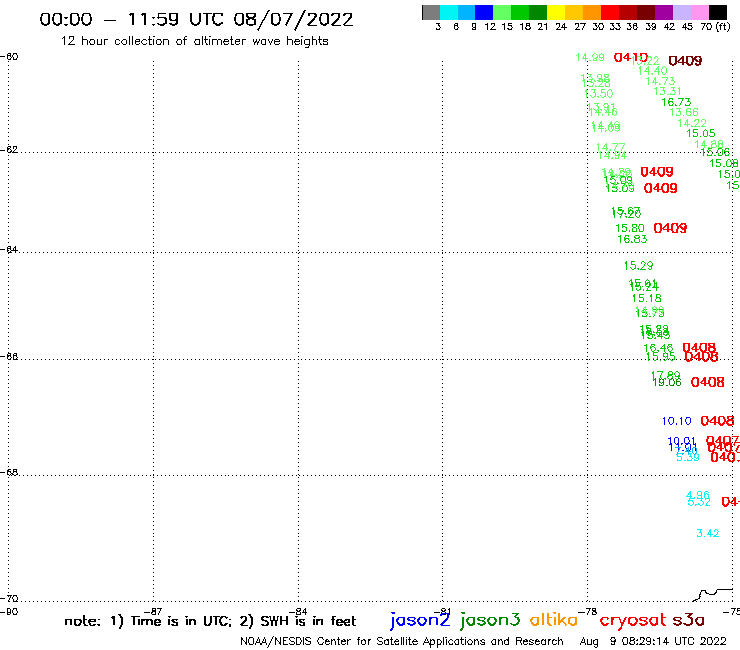
Task: Click the blue jason2 reading 10.10
Action: coord(676,421)
